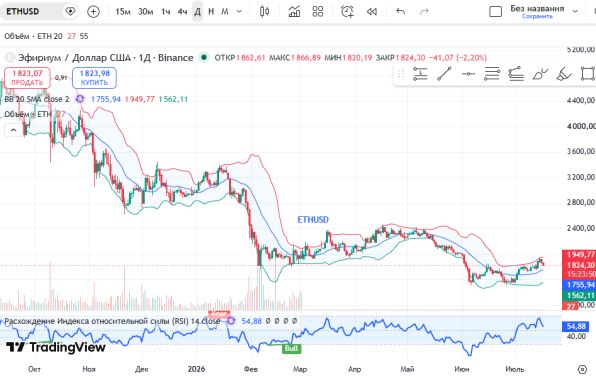
Task: Open the candlestick chart type selector
Action: [x=265, y=11]
